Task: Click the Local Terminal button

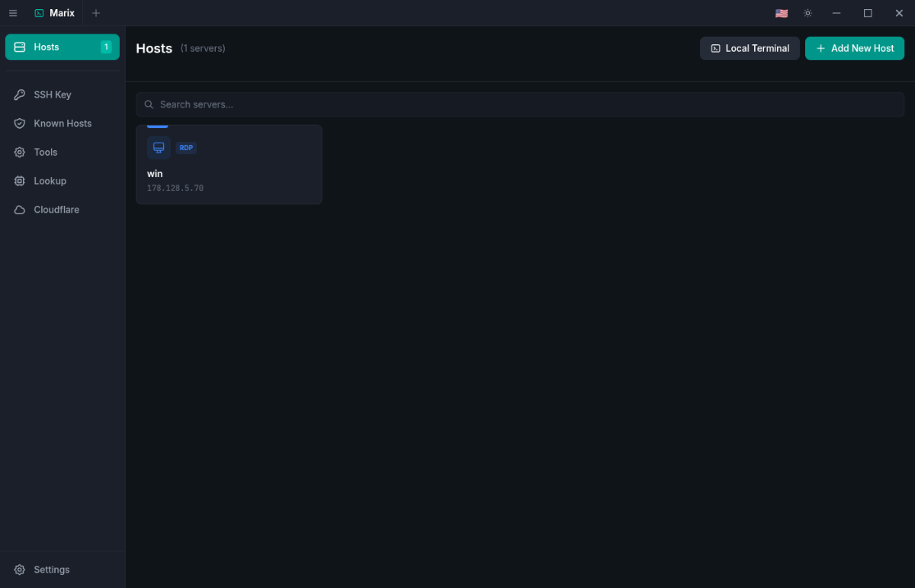Action: pos(750,48)
